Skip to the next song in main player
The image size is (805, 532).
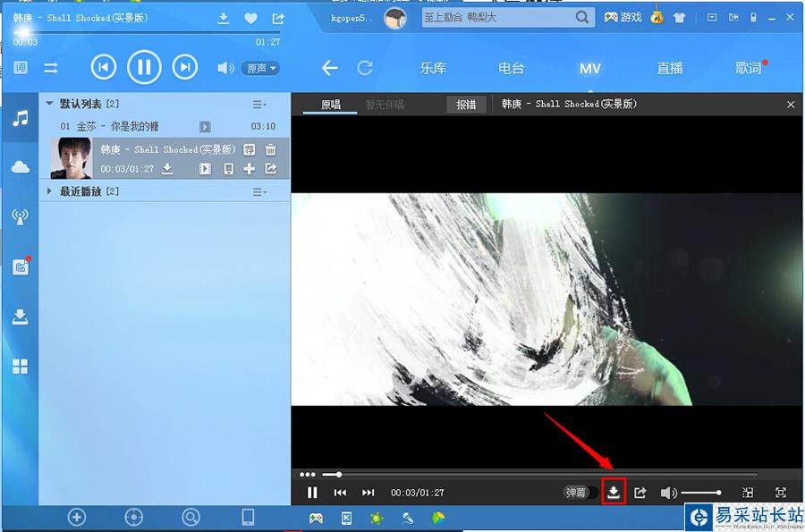185,67
